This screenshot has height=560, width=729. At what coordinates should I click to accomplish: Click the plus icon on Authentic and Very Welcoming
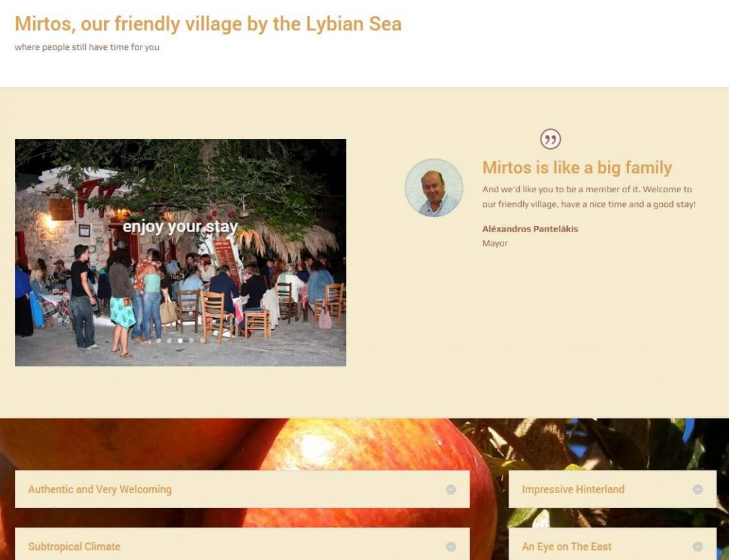coord(451,489)
